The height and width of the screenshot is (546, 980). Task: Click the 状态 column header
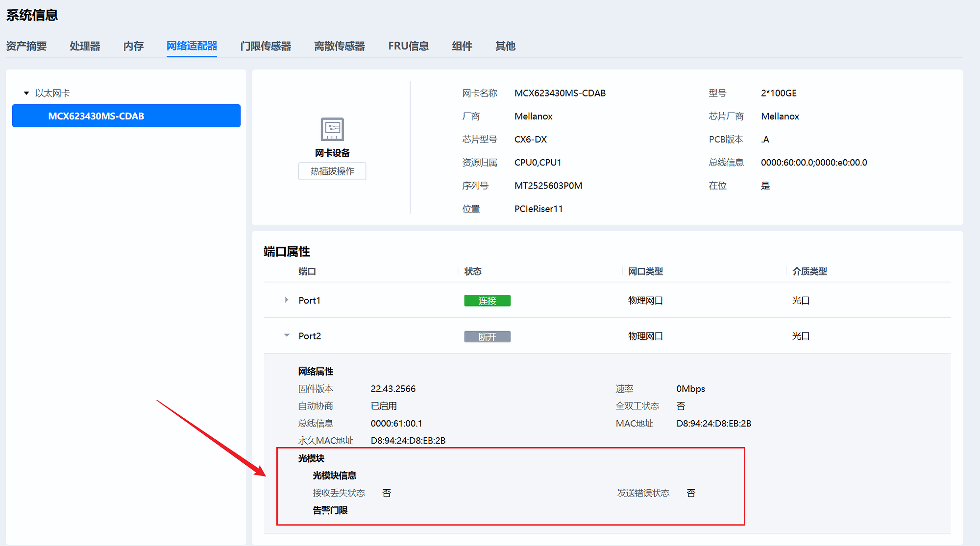click(473, 271)
